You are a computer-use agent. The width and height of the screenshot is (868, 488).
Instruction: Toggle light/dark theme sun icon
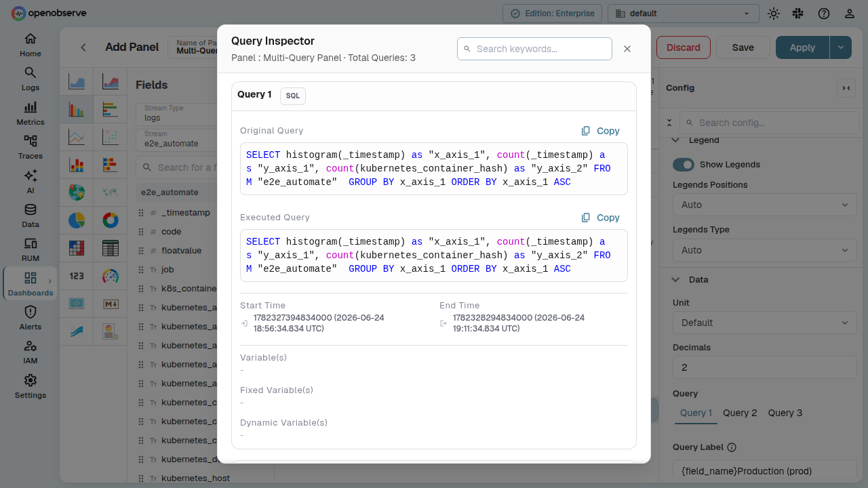pos(774,14)
